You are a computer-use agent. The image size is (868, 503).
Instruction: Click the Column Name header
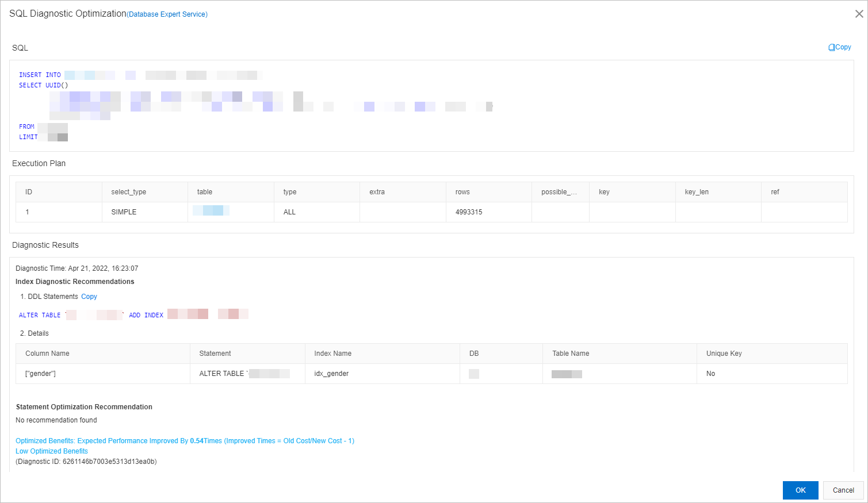[x=103, y=354]
